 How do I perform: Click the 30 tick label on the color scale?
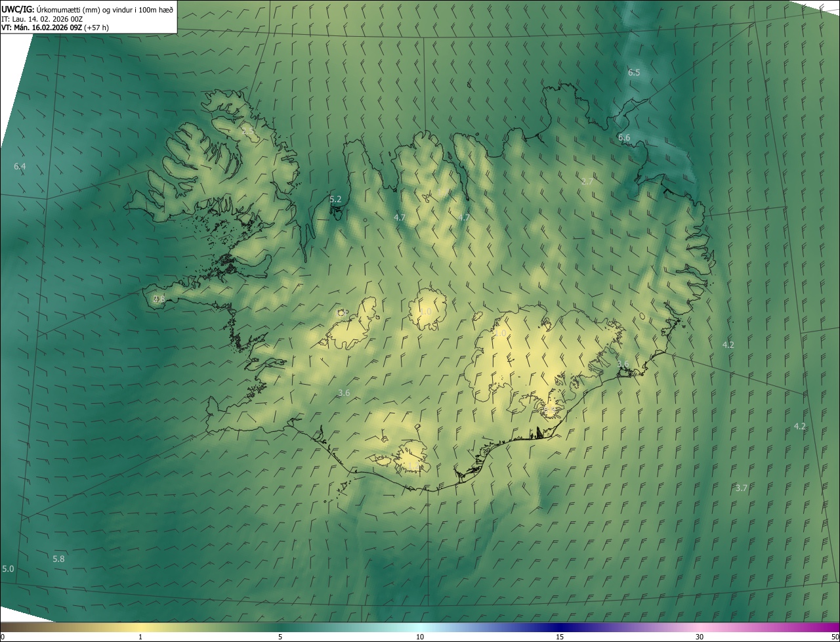tap(700, 637)
